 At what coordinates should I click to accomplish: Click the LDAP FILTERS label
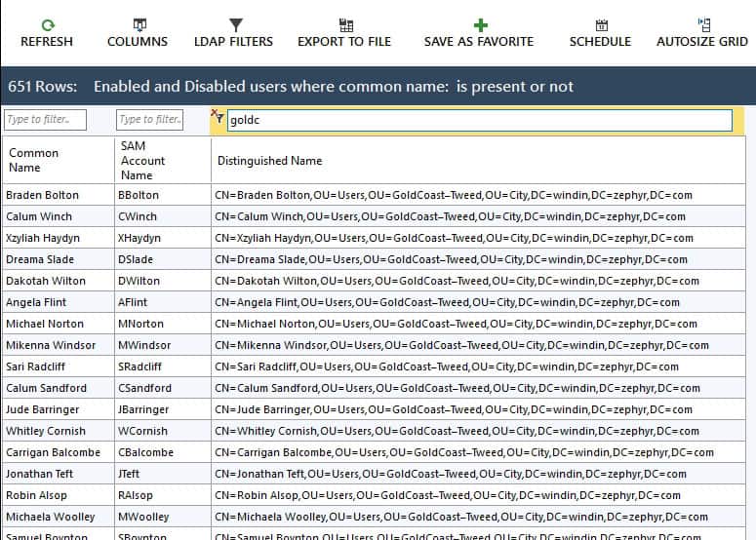point(233,42)
